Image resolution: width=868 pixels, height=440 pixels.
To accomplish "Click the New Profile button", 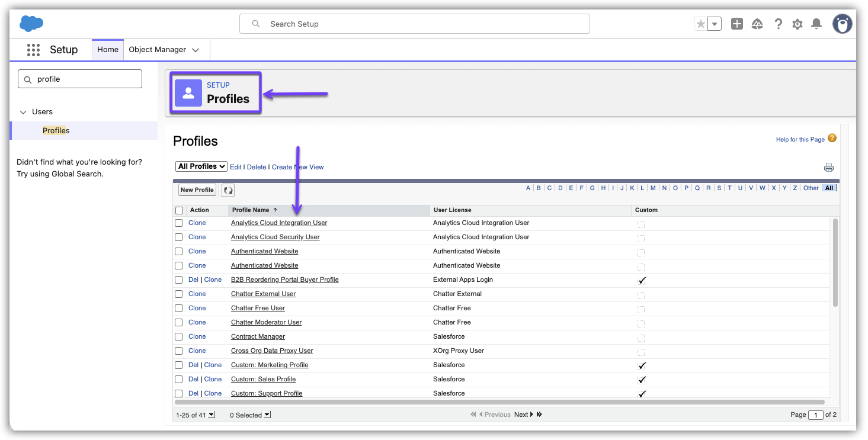I will pos(197,190).
